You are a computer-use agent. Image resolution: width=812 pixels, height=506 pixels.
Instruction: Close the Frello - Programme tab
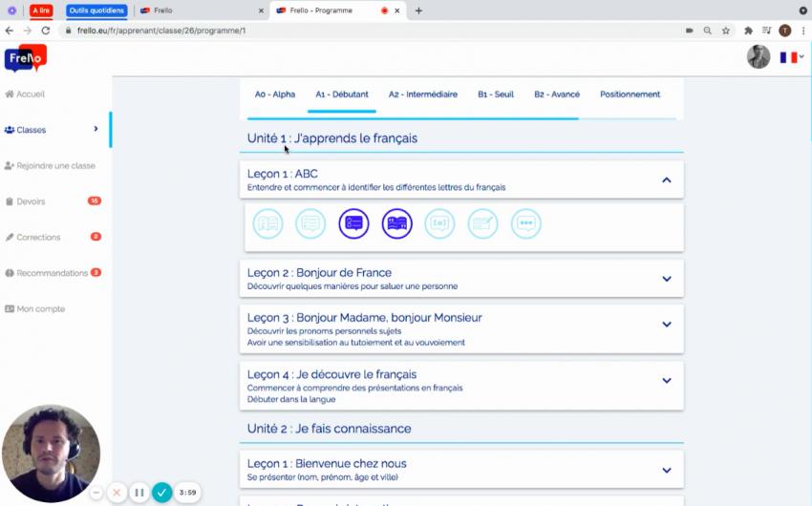397,11
